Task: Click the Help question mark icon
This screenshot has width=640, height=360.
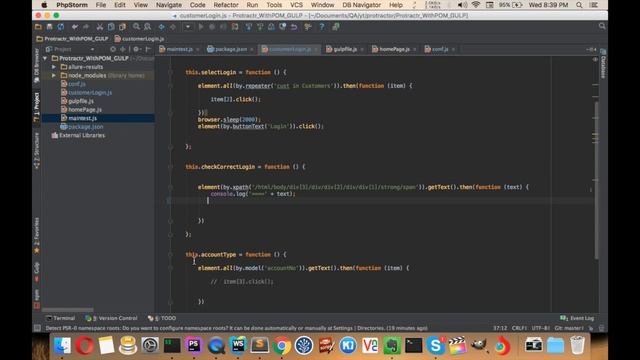Action: click(x=322, y=27)
